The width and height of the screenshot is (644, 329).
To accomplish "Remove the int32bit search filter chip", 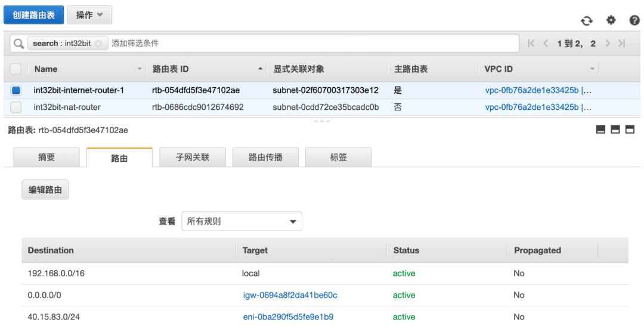I will coord(98,43).
